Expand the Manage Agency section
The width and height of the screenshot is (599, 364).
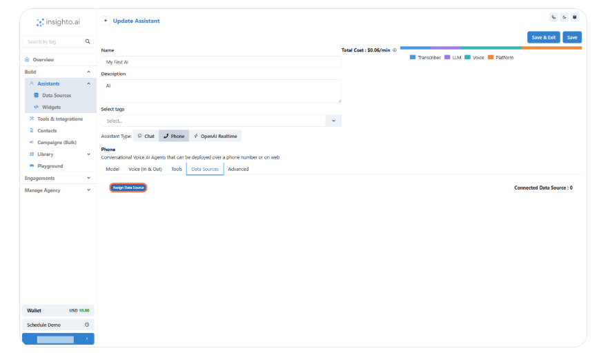pos(58,190)
